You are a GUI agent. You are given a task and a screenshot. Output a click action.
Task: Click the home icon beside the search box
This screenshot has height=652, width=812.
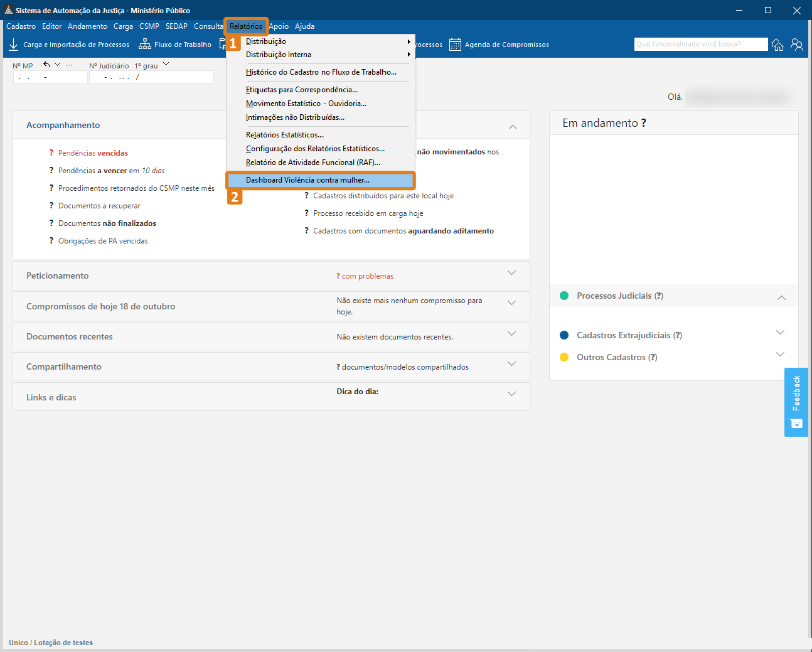coord(777,45)
